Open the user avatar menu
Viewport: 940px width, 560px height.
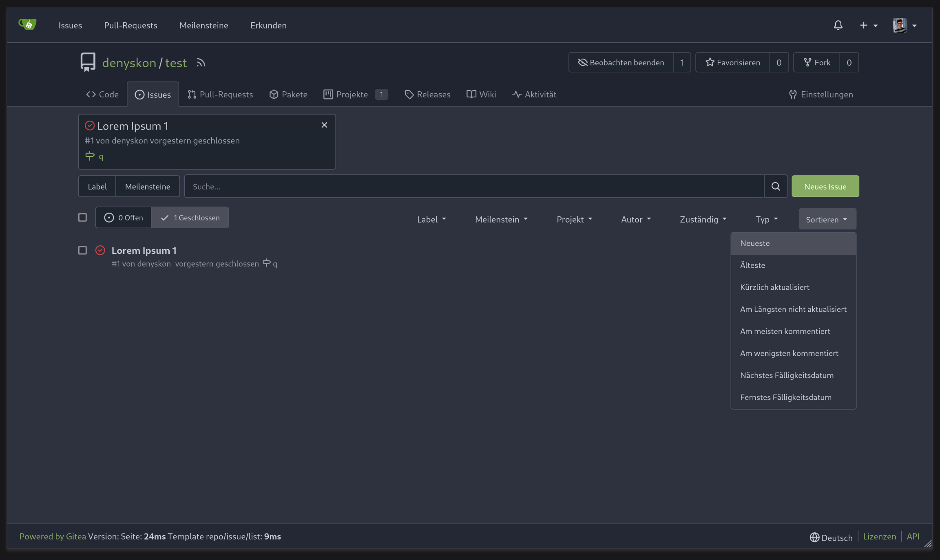(x=905, y=25)
